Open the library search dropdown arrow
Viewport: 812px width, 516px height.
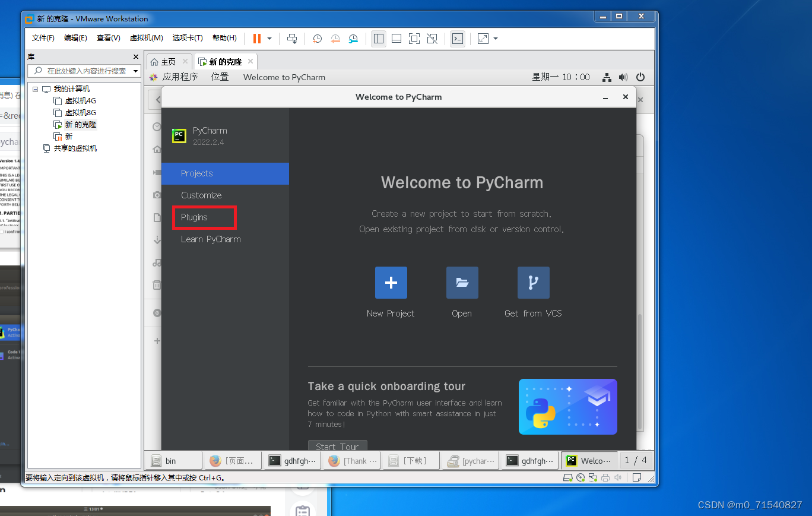click(x=135, y=71)
